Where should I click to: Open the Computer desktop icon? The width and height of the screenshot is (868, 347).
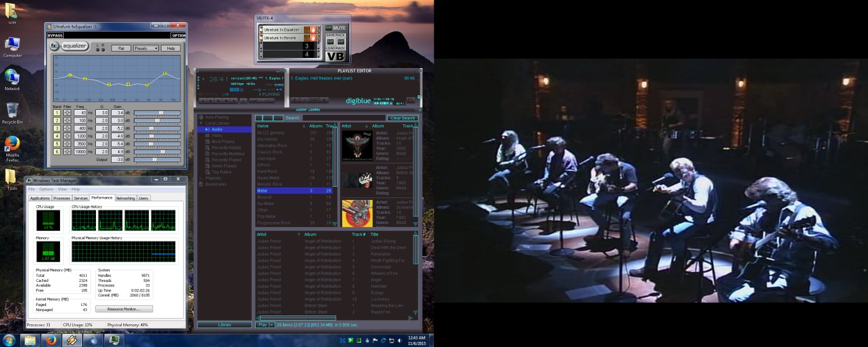(x=12, y=47)
